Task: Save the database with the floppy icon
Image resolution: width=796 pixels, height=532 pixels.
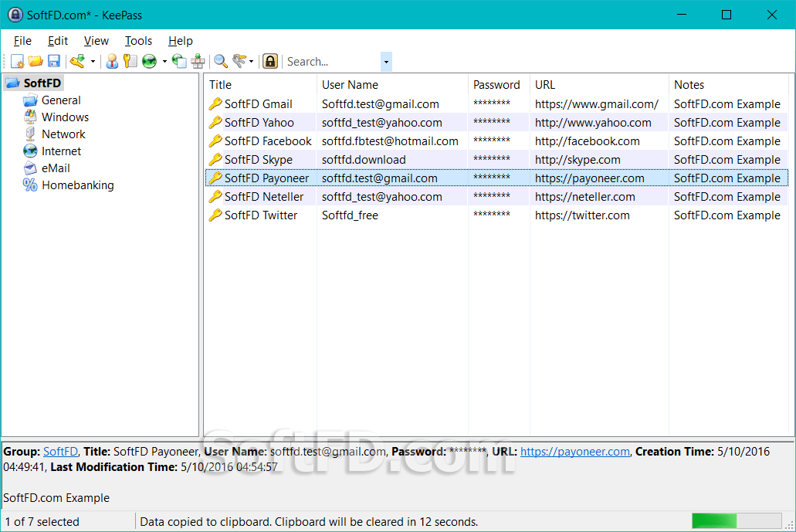Action: 54,62
